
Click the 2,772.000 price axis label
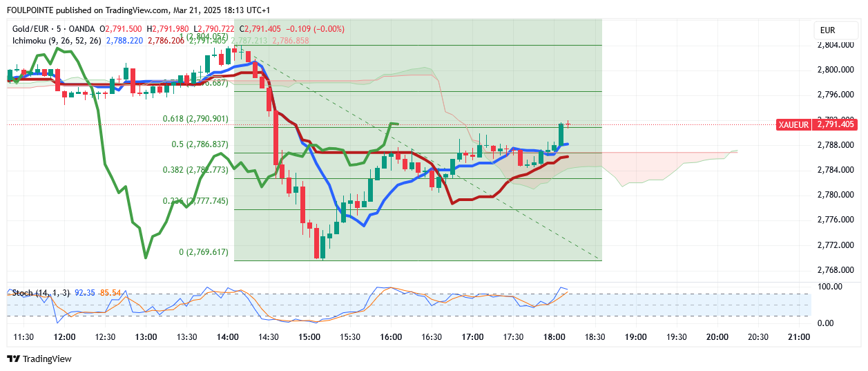pos(836,245)
